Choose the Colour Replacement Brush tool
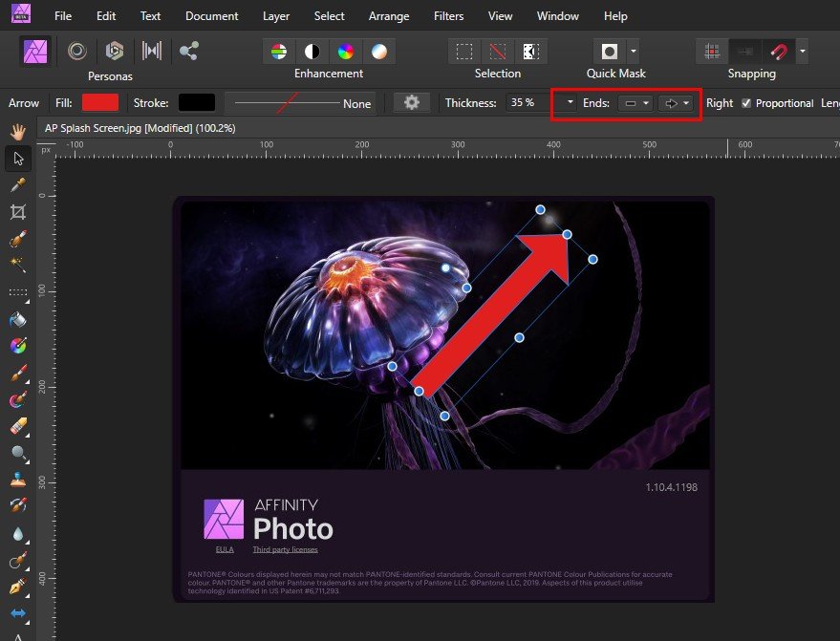 [x=18, y=399]
